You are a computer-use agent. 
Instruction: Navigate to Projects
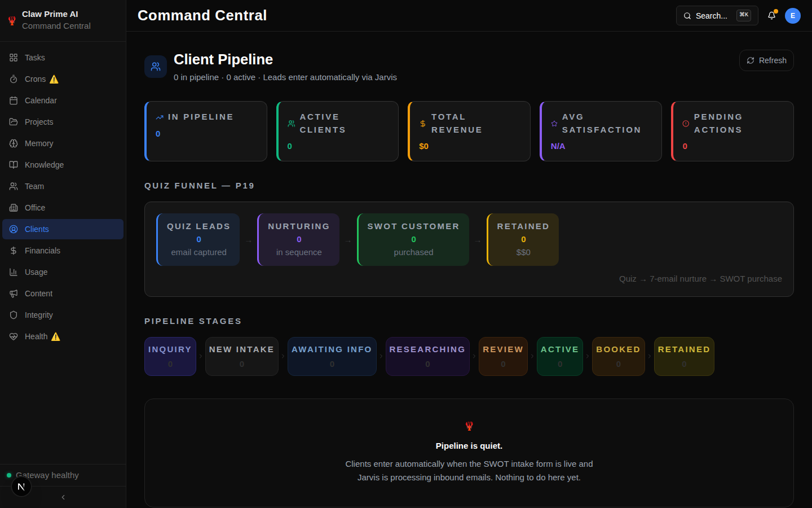(x=63, y=122)
